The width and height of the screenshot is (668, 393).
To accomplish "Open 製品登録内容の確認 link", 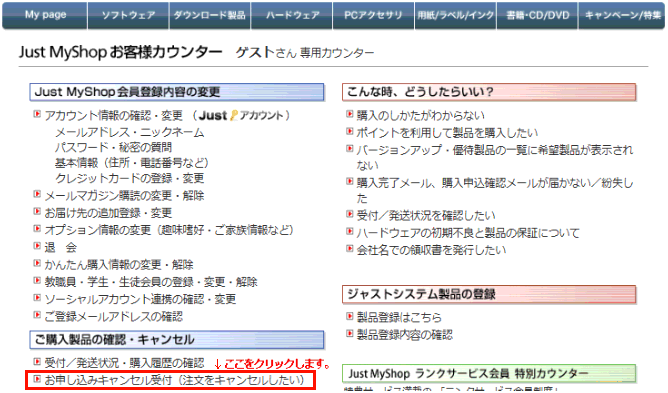I will pos(405,335).
